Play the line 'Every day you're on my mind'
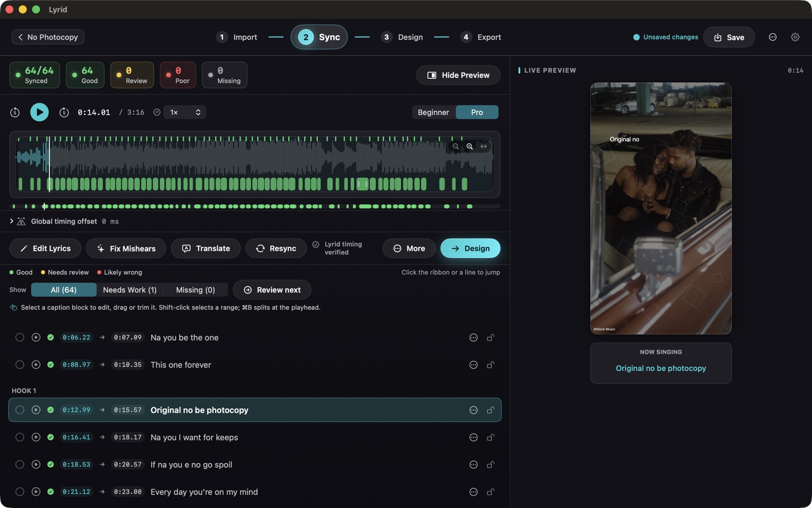Viewport: 812px width, 508px height. (36, 492)
